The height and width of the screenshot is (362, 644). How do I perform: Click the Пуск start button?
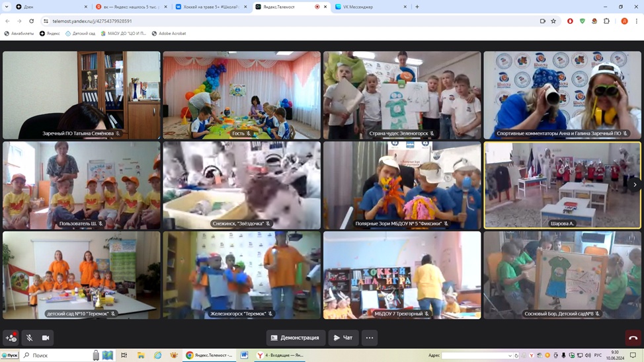pos(9,355)
